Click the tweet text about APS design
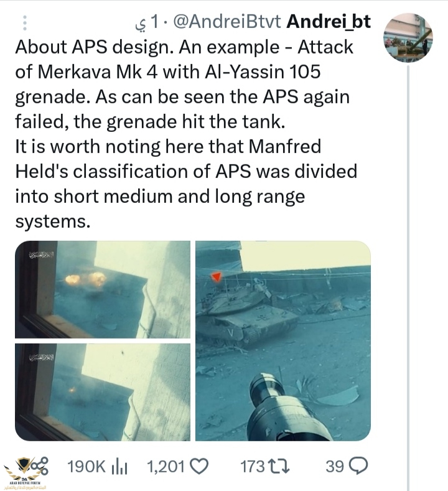Image resolution: width=448 pixels, height=491 pixels. 186,134
